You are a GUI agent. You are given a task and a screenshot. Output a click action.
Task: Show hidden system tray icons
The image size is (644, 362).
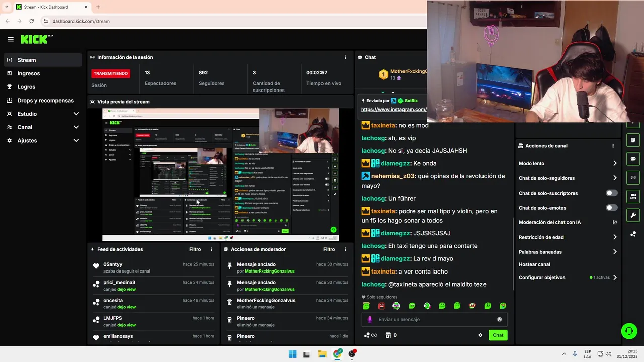[563, 354]
